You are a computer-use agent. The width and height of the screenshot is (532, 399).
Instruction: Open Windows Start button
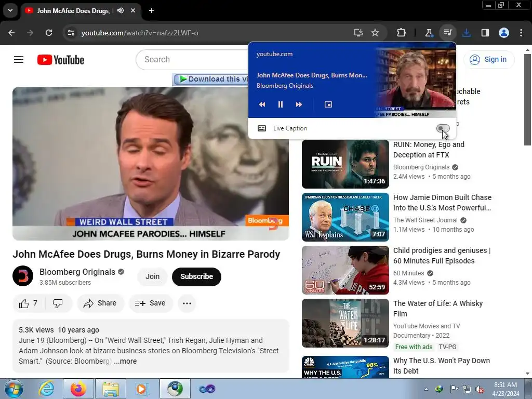click(x=14, y=389)
